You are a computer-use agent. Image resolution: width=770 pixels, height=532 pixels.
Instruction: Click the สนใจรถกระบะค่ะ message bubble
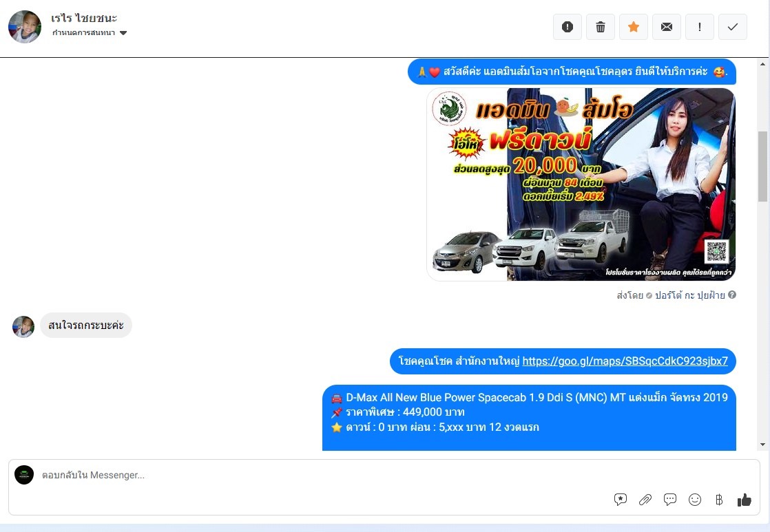click(86, 326)
